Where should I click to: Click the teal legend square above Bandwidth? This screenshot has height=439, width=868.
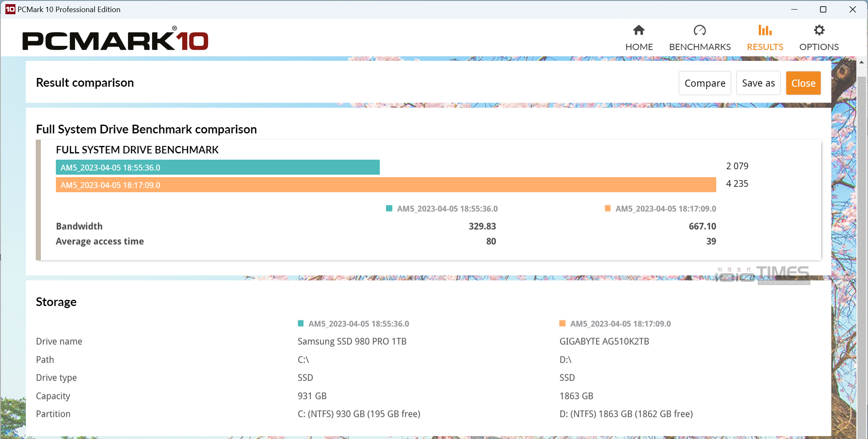click(x=389, y=208)
